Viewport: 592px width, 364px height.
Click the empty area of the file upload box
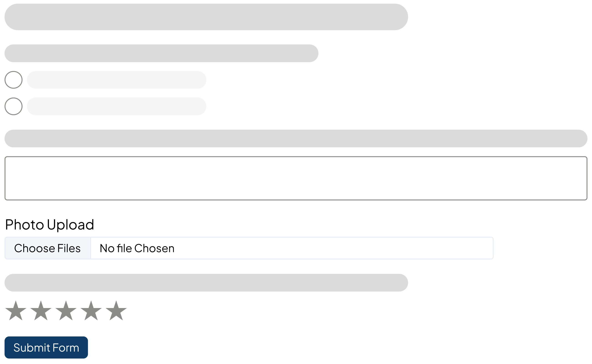[x=337, y=248]
